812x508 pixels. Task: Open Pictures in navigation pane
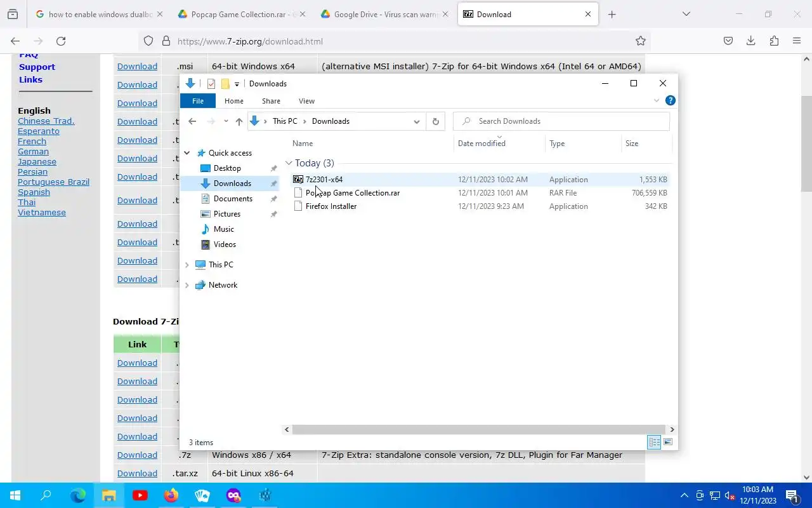[x=227, y=214]
